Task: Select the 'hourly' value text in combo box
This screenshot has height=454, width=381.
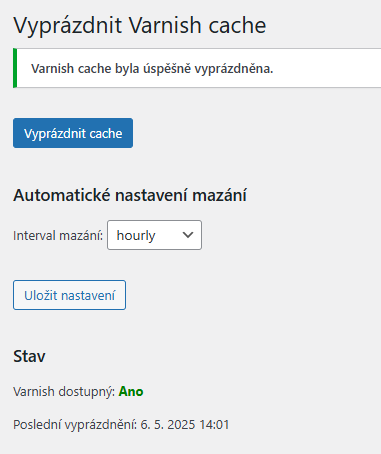Action: tap(136, 236)
